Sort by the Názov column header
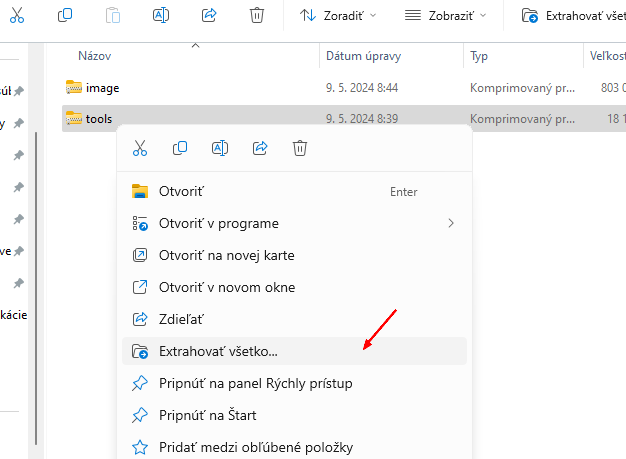Viewport: 626px width, 459px height. click(x=95, y=57)
